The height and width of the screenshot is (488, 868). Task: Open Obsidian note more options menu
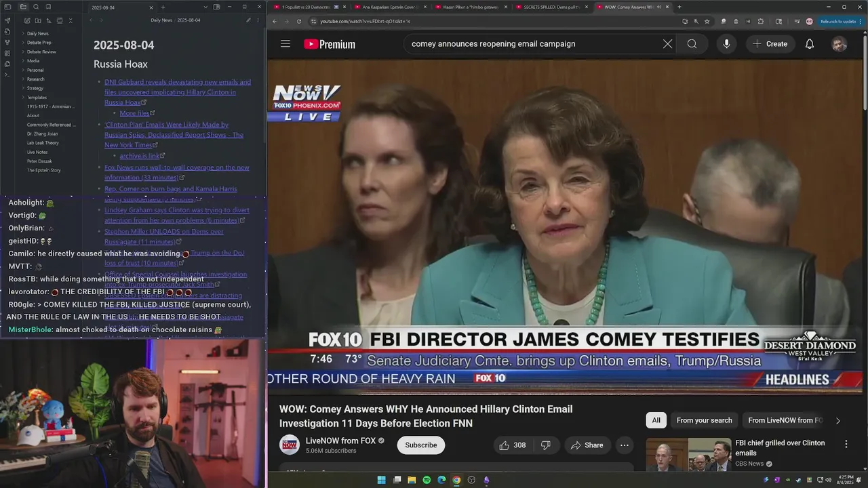pyautogui.click(x=259, y=20)
